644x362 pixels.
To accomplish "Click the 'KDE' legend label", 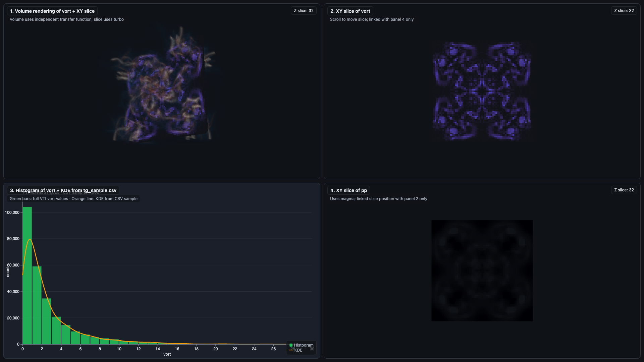I will [x=298, y=350].
